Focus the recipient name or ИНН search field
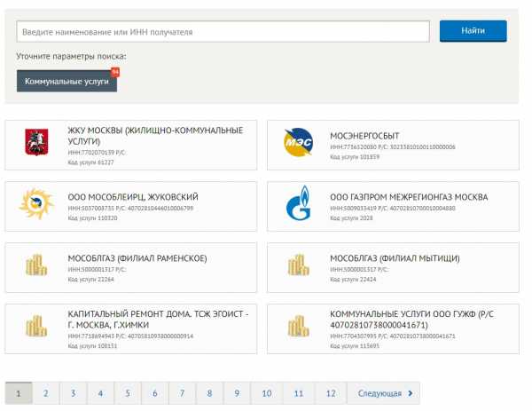532x411 pixels. pos(223,32)
